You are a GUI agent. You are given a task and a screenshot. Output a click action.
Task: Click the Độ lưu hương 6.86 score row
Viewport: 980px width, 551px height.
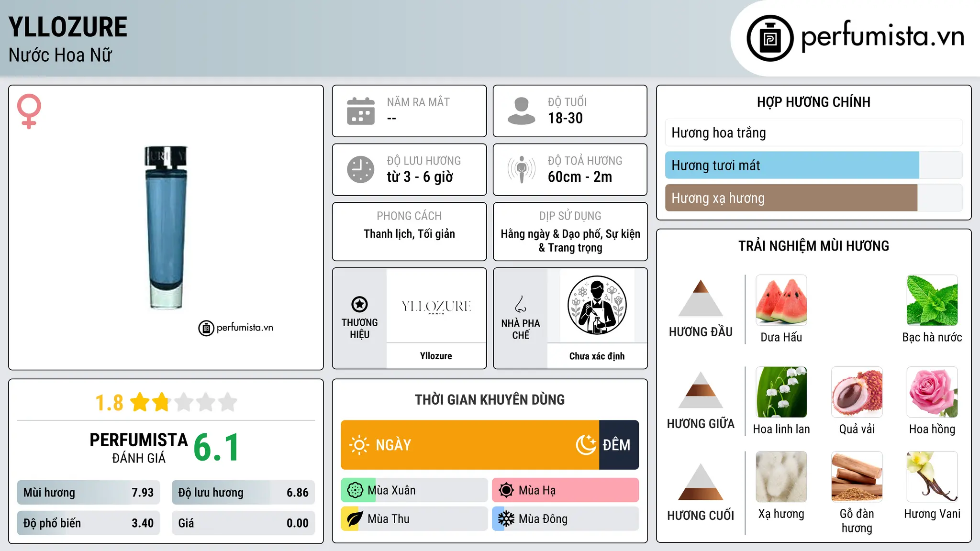coord(244,493)
